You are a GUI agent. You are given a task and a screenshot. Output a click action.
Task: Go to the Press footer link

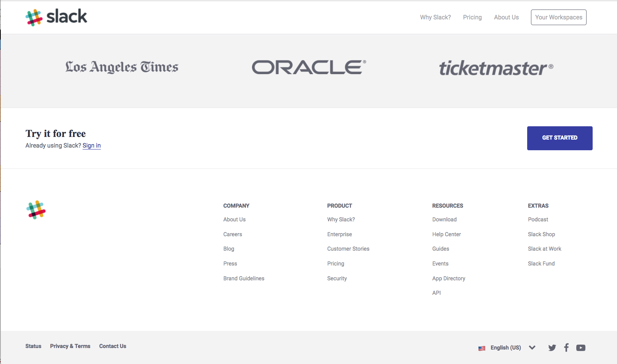[x=230, y=264]
